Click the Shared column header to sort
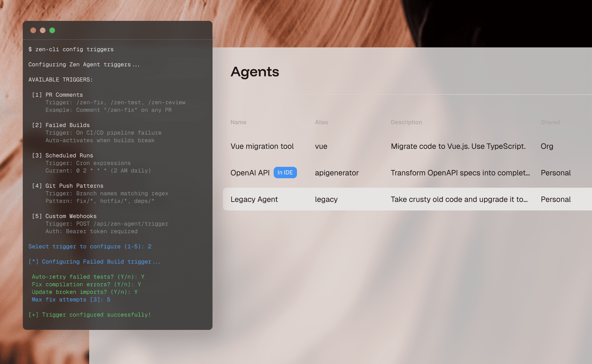This screenshot has width=592, height=364. (550, 122)
